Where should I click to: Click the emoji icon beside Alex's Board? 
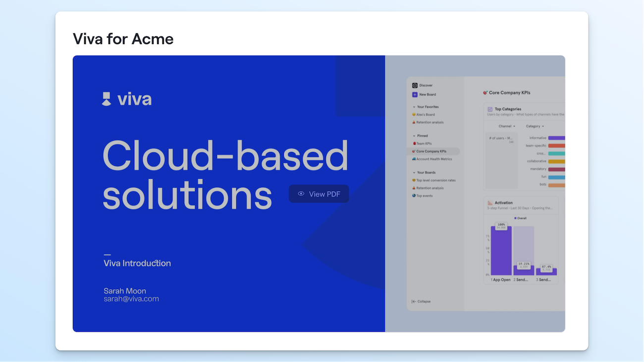[x=414, y=114]
